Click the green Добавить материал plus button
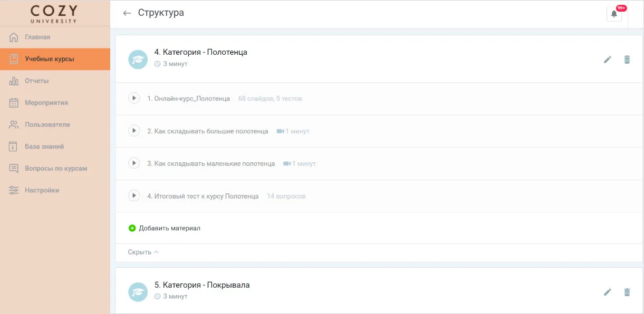The width and height of the screenshot is (644, 314). pos(132,228)
